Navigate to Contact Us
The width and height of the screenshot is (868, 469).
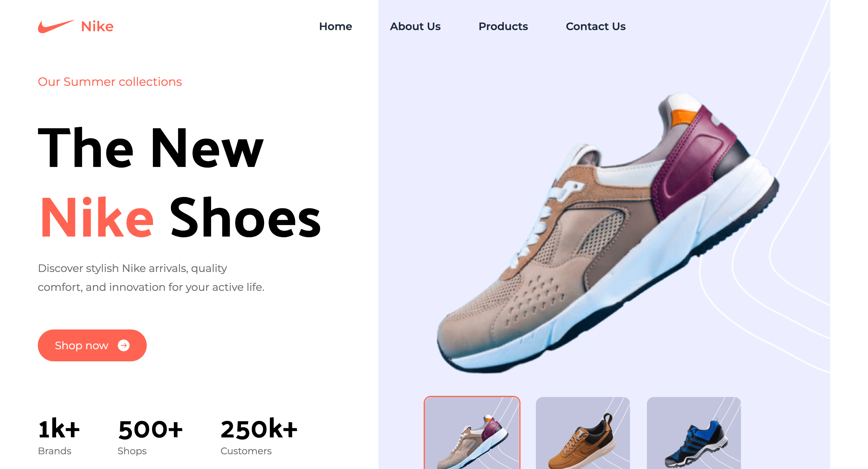click(595, 26)
